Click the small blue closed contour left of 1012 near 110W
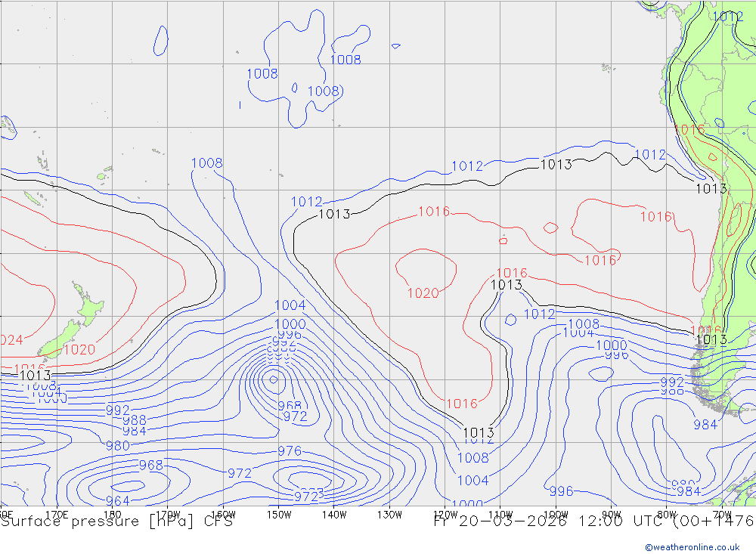 coord(510,319)
